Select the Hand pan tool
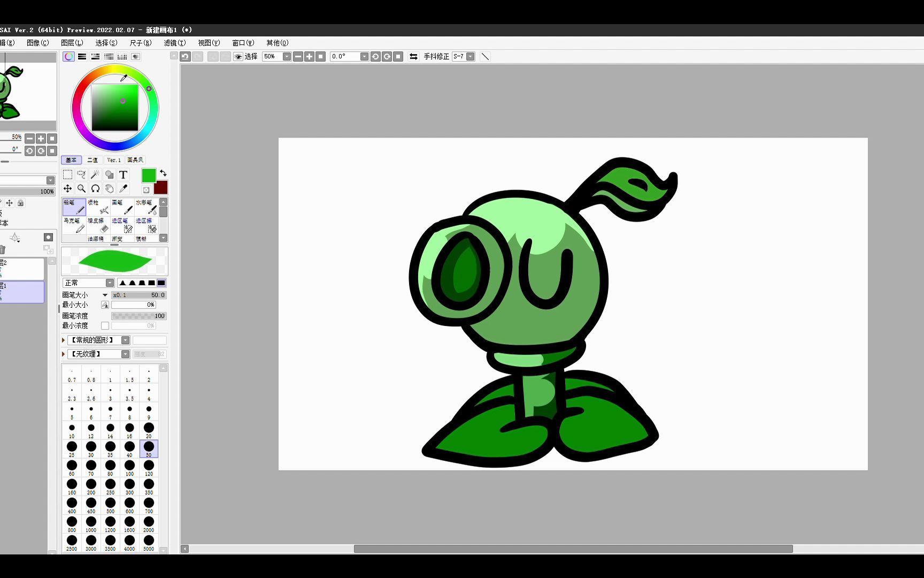Image resolution: width=924 pixels, height=578 pixels. (x=109, y=188)
